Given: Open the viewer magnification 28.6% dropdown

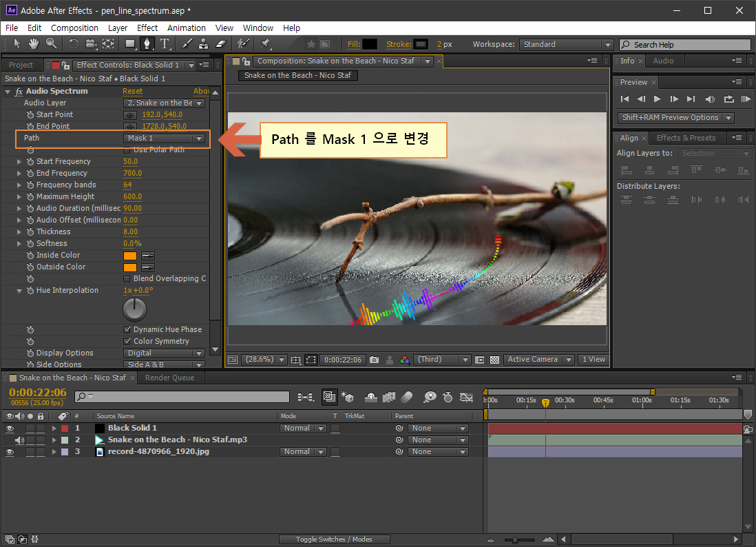Looking at the screenshot, I should pyautogui.click(x=264, y=360).
